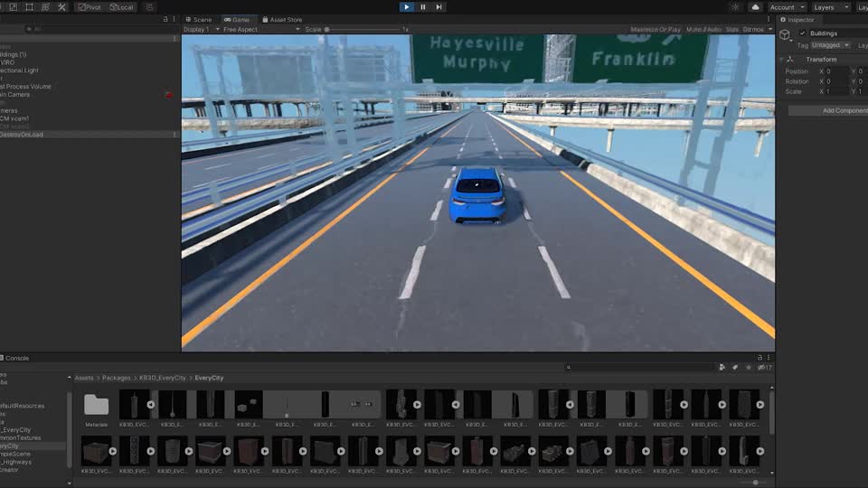Toggle Mute Audio in the Game view
This screenshot has height=488, width=868.
coord(704,29)
